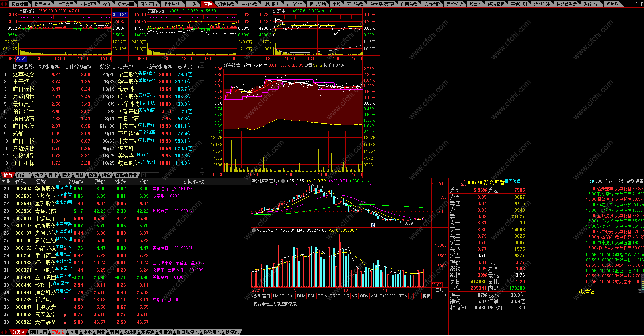Open 设置 in market radar panel
The height and width of the screenshot is (336, 644).
click(639, 181)
